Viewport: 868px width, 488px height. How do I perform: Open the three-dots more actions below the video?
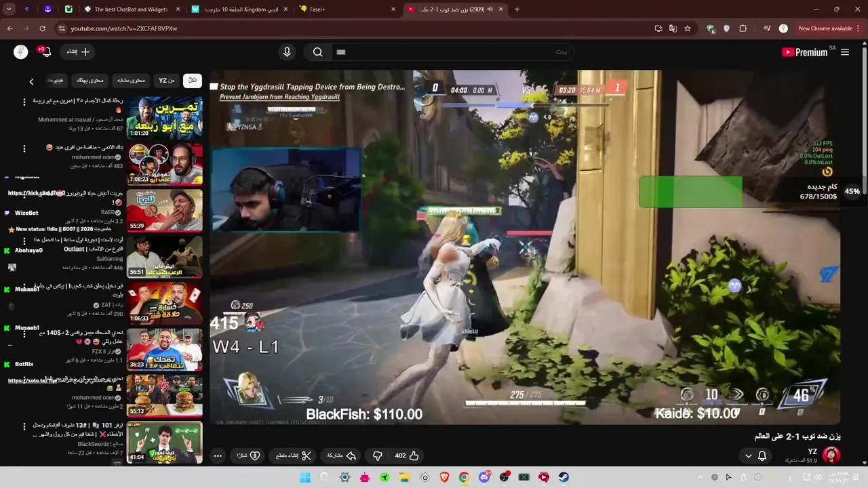pos(218,456)
